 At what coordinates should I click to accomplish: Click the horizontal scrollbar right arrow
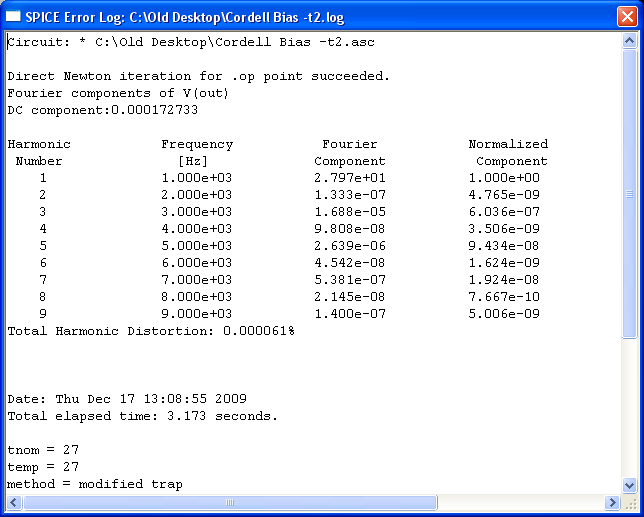(612, 502)
